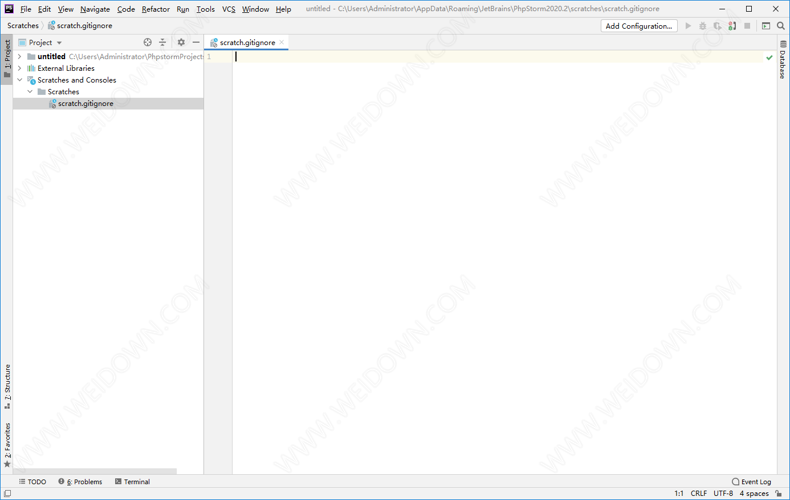
Task: Open the Help menu
Action: 283,9
